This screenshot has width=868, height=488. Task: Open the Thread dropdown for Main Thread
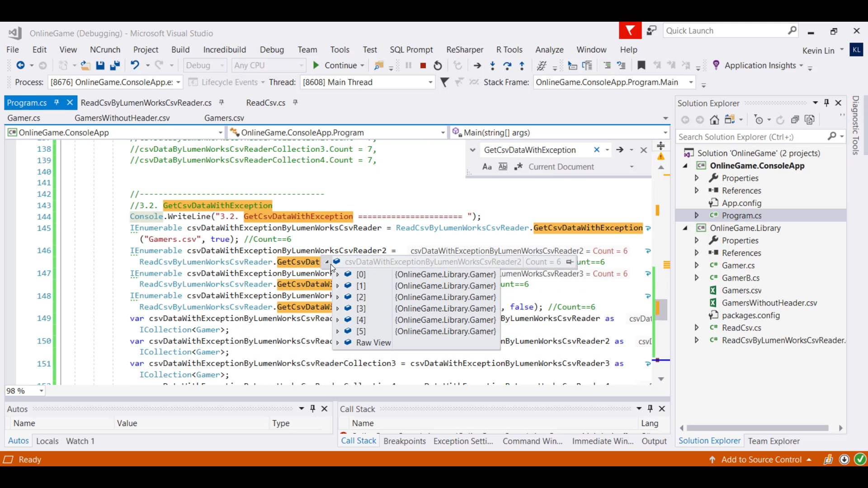click(x=430, y=82)
